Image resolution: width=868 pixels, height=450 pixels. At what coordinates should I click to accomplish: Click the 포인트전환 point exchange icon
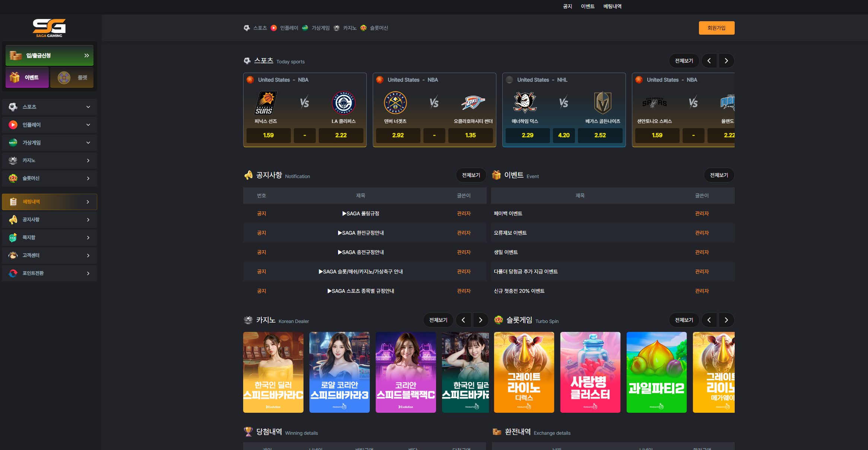point(13,273)
